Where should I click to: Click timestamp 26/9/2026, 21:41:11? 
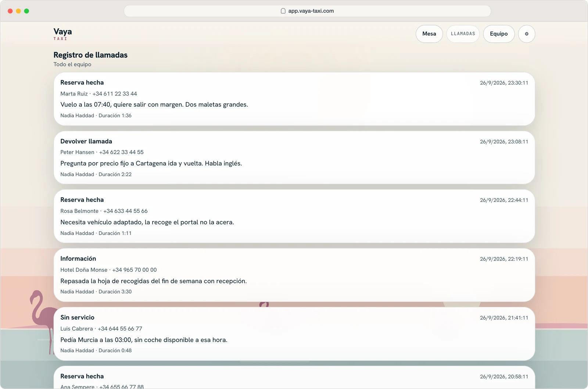(x=504, y=318)
